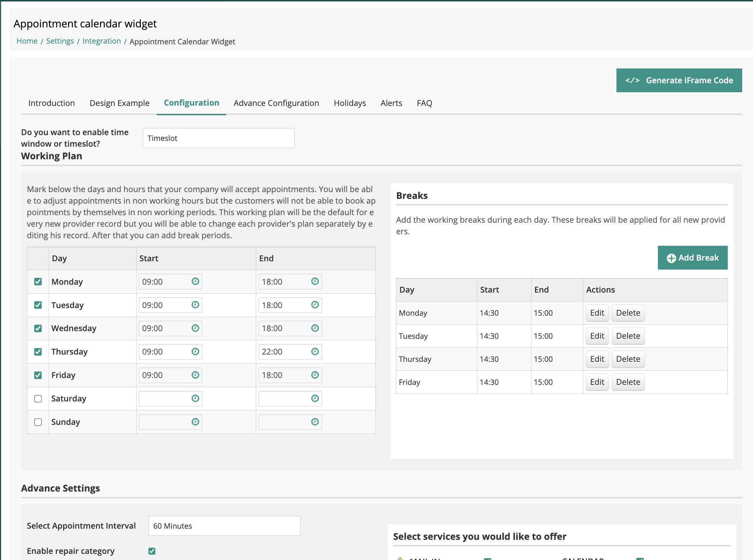Switch to the Introduction tab

pos(52,103)
